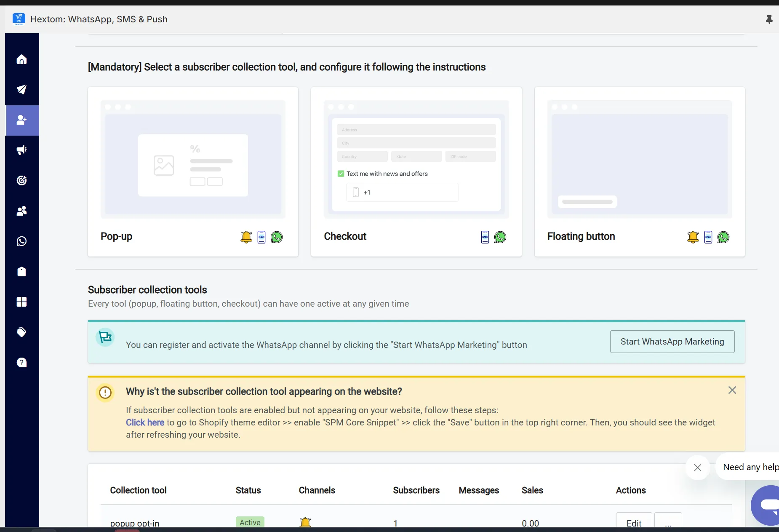This screenshot has height=532, width=779.
Task: Open the price tag sidebar icon
Action: pos(21,332)
